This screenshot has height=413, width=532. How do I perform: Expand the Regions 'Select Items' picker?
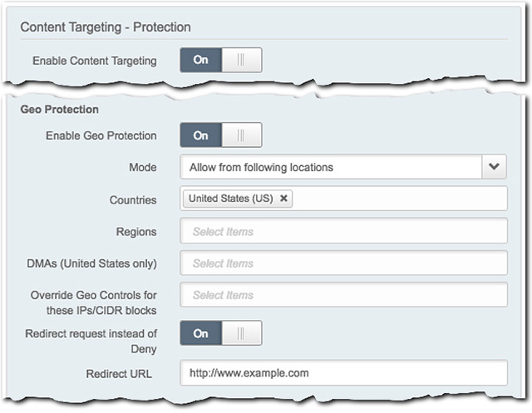pyautogui.click(x=343, y=231)
